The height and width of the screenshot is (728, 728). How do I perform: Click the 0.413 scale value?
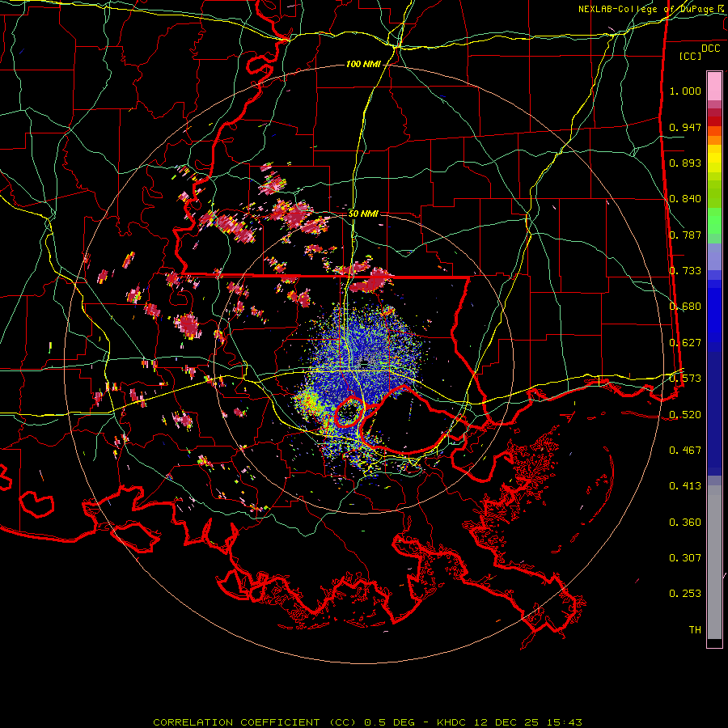(x=685, y=486)
